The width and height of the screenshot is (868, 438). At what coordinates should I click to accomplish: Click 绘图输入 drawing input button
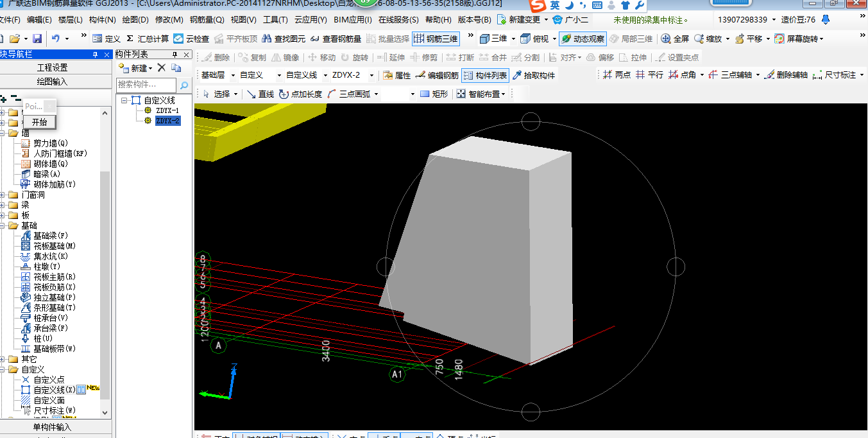point(52,82)
